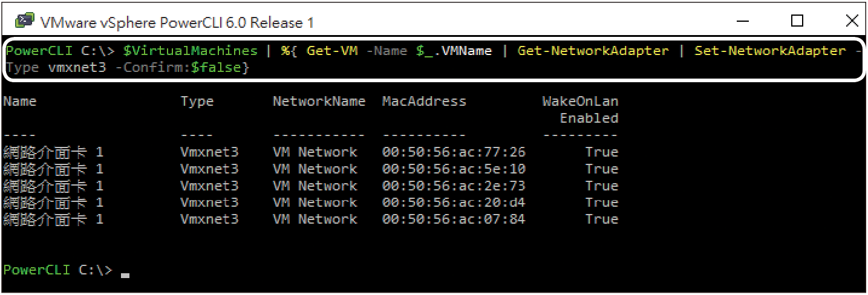Click the -Confirm:$false parameter text
The height and width of the screenshot is (295, 868).
178,68
